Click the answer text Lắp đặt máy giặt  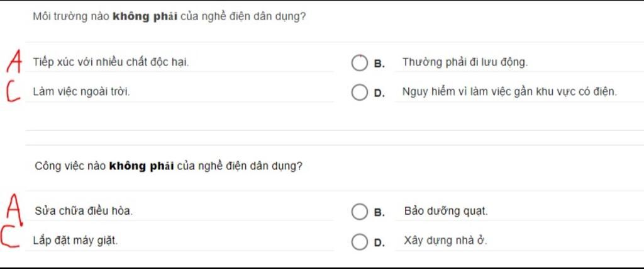click(75, 241)
